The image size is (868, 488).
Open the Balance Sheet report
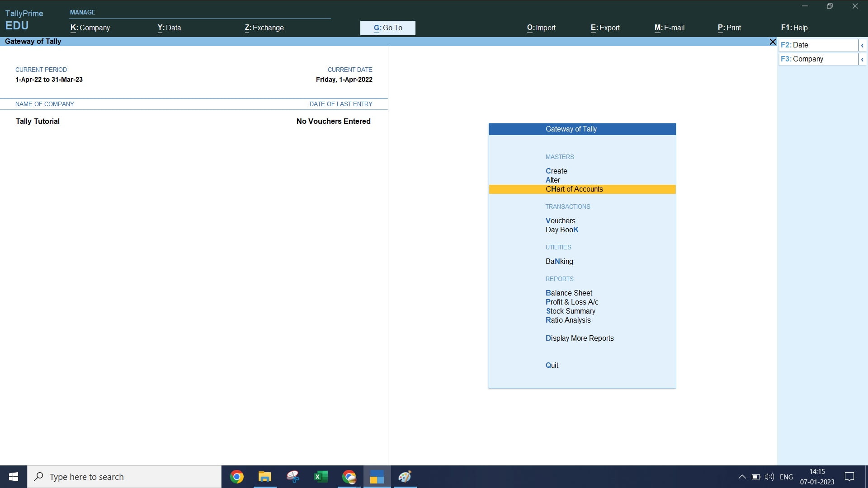(x=569, y=293)
